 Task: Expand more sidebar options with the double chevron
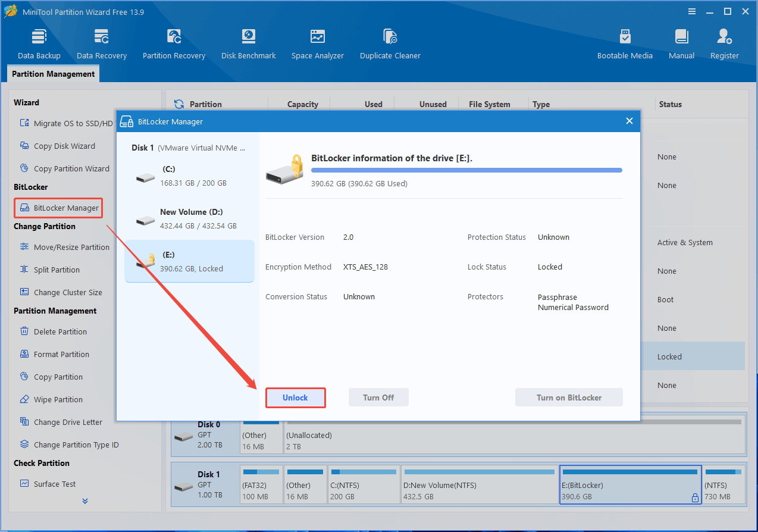(85, 501)
